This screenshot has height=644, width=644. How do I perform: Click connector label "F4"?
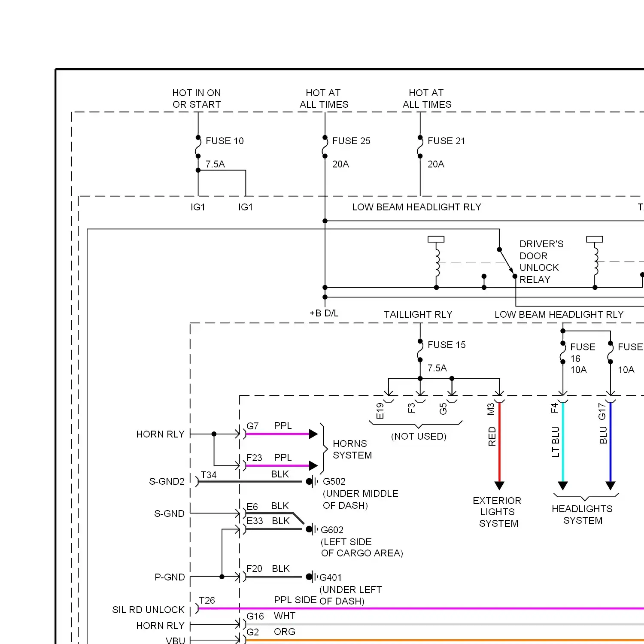pyautogui.click(x=554, y=408)
